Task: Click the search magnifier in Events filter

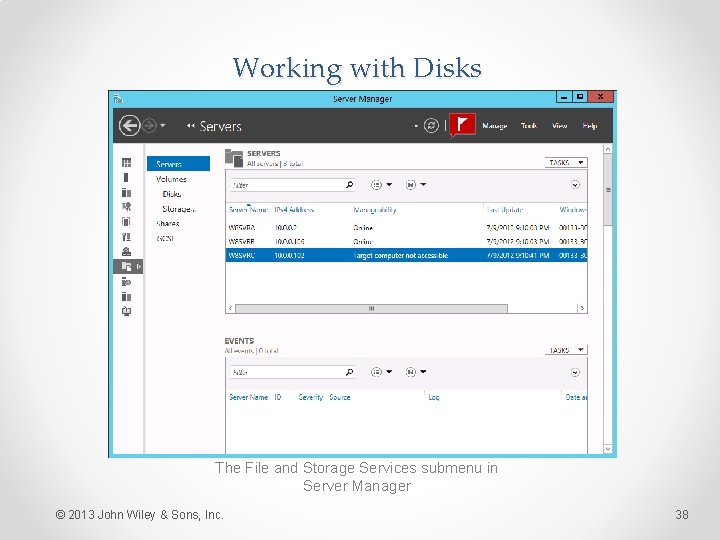Action: tap(349, 372)
